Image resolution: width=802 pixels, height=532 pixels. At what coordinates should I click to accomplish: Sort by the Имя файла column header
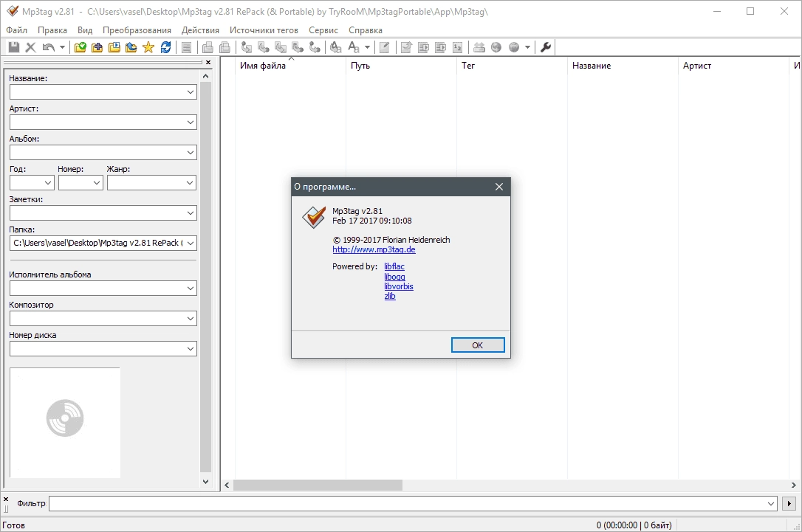pos(290,66)
